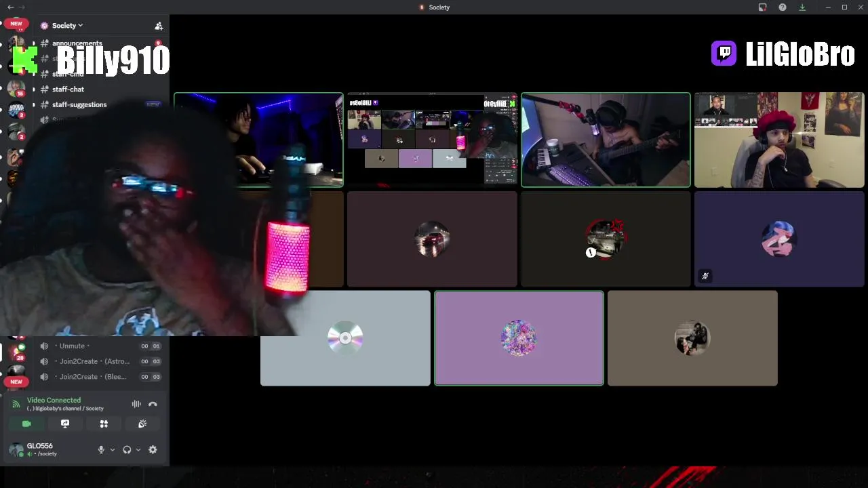
Task: Open lilglobaby's channel / Society link
Action: pos(65,409)
